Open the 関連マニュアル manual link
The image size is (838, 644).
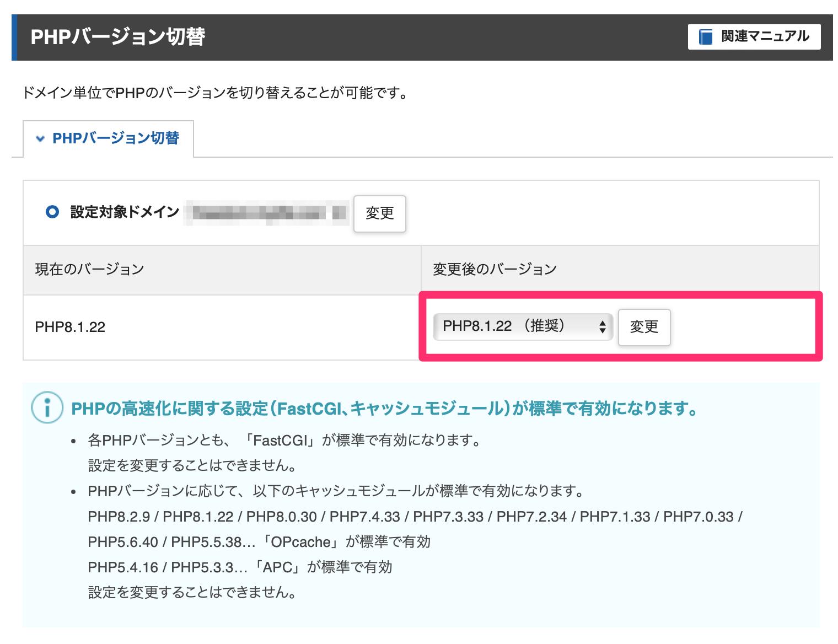click(x=754, y=37)
